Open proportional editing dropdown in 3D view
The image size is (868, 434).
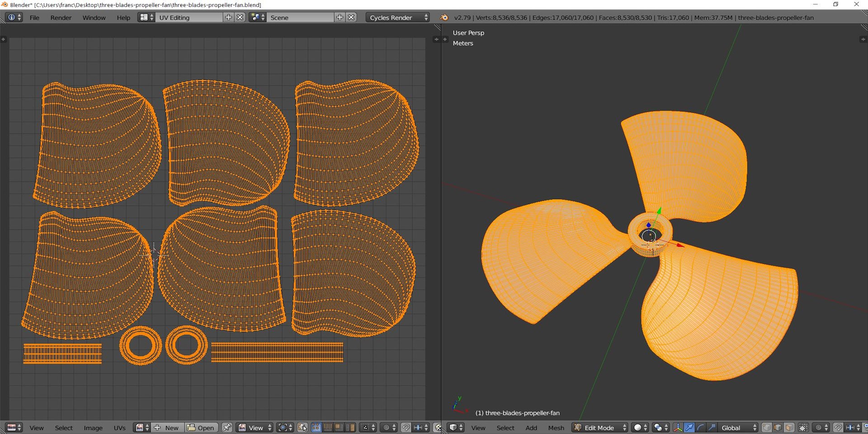tap(821, 428)
